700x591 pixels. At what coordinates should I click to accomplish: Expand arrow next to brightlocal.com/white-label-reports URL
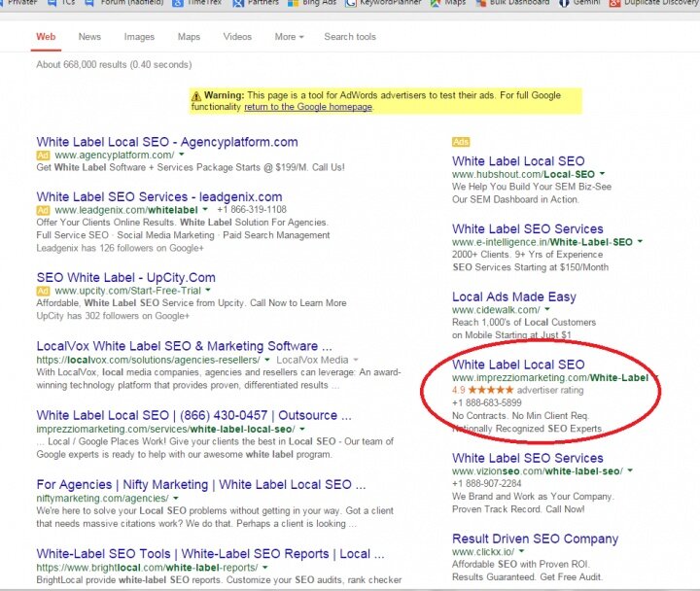coord(265,567)
